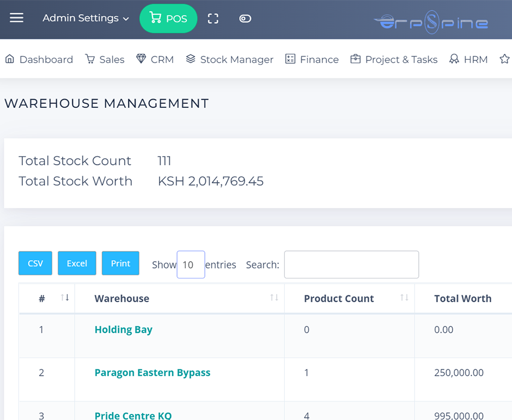Print the warehouse table
The height and width of the screenshot is (420, 512).
pyautogui.click(x=120, y=263)
